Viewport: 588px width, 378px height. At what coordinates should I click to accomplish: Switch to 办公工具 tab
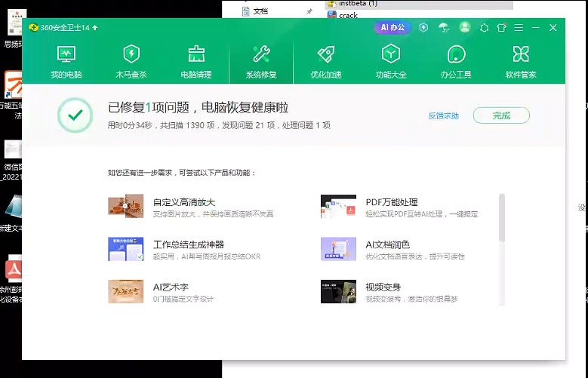click(456, 62)
